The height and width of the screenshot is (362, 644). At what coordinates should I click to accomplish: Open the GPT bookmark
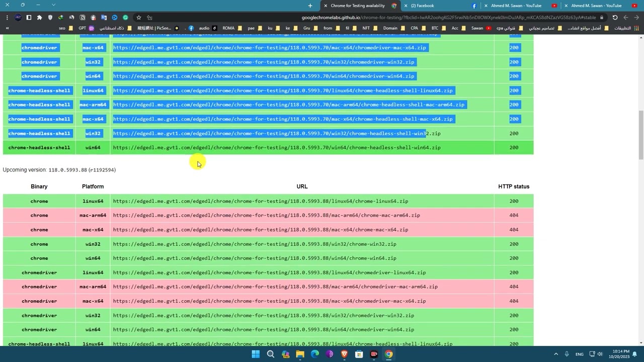86,28
